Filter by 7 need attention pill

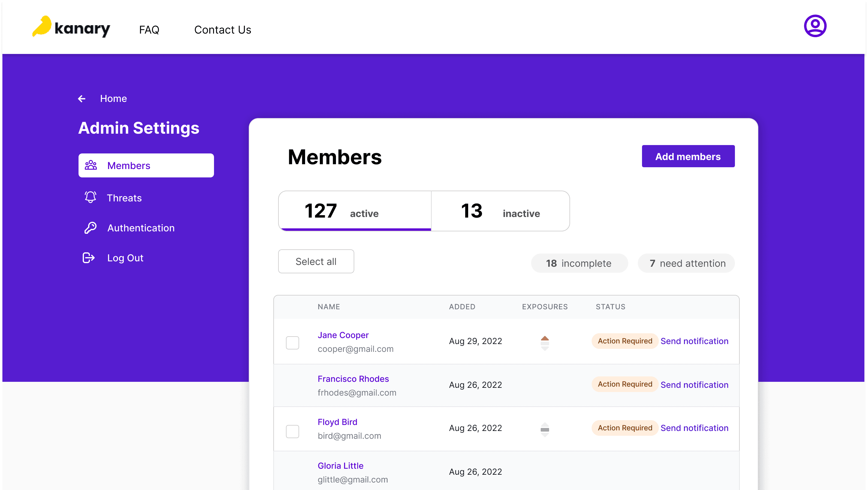click(x=686, y=263)
